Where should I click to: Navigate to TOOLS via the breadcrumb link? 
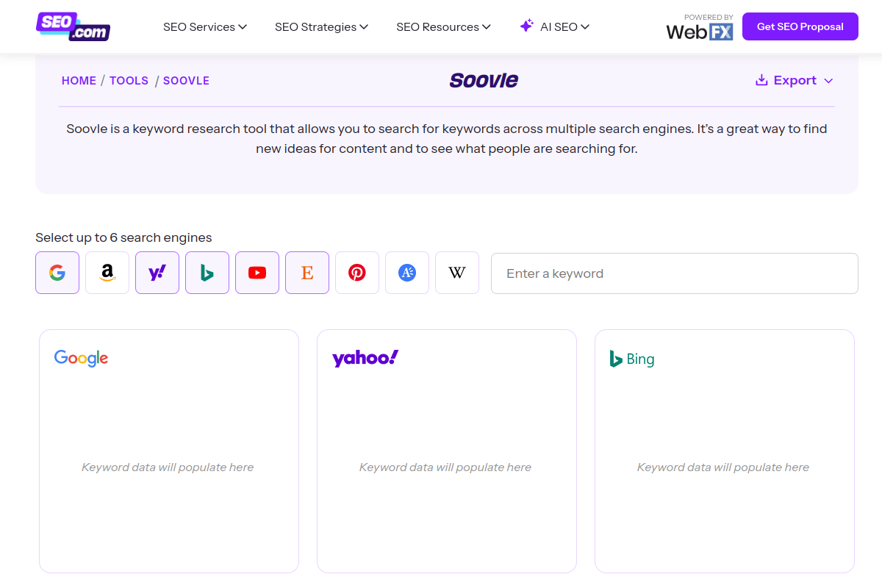pos(129,80)
